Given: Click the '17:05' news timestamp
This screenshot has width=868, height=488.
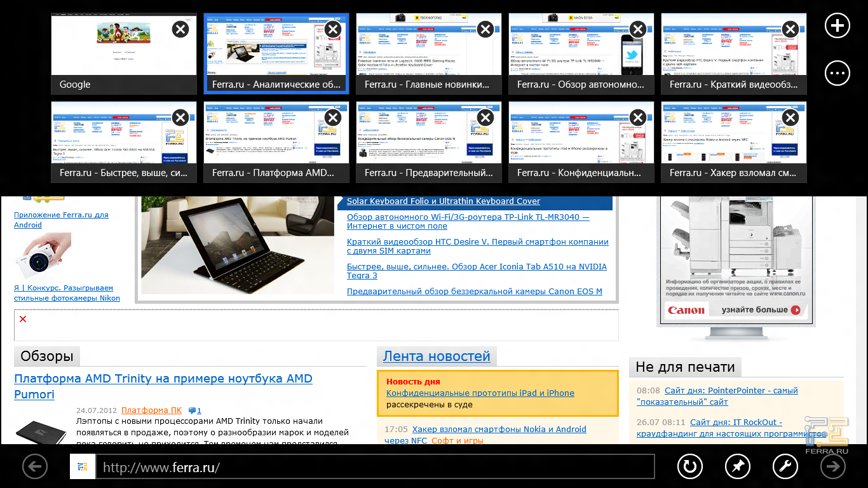Looking at the screenshot, I should 396,430.
